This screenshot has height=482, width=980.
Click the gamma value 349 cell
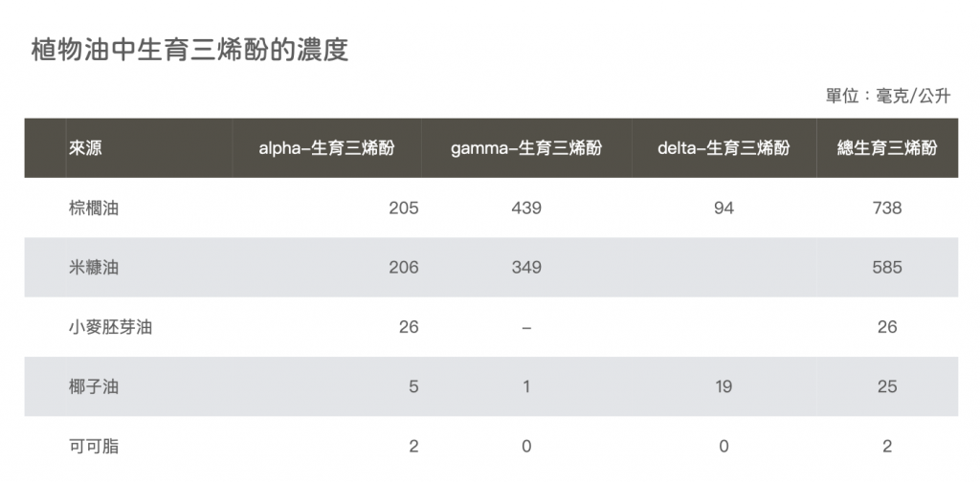coord(526,268)
